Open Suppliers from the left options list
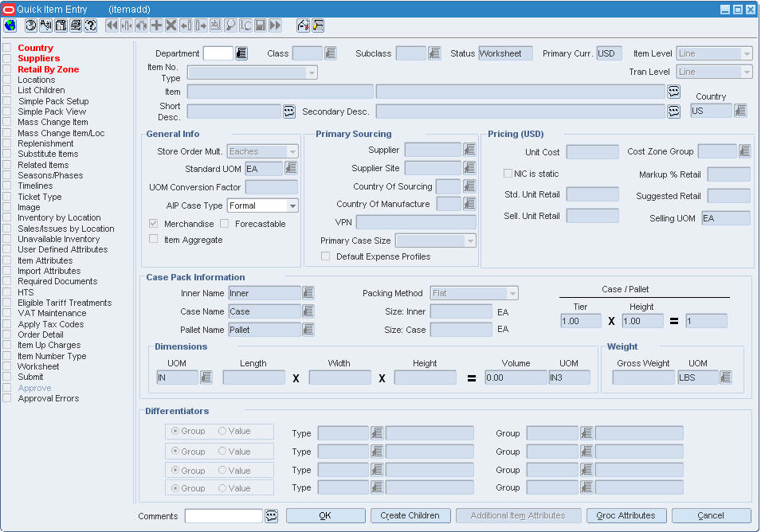The image size is (761, 532). click(x=38, y=59)
